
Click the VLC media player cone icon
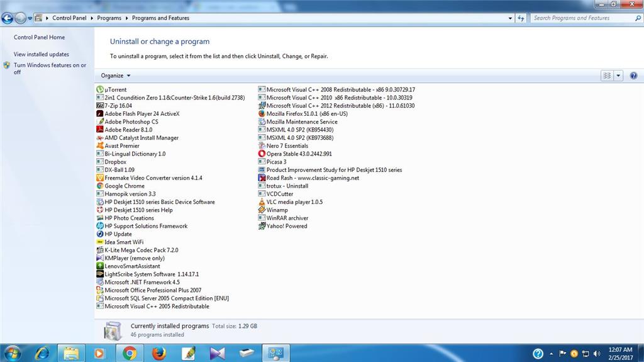[x=262, y=201]
